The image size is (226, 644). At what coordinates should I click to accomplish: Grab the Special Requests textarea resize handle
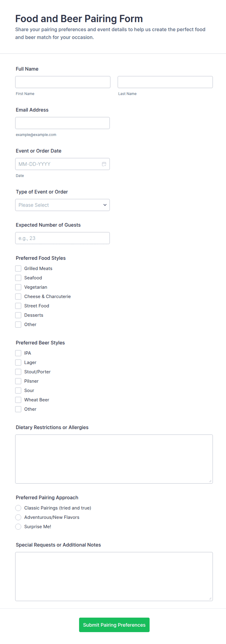(x=210, y=599)
